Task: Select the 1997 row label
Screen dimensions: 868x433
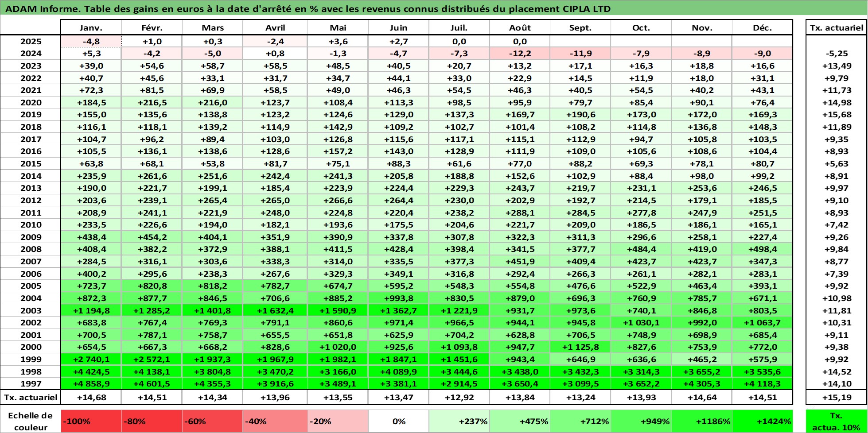Action: [x=31, y=384]
